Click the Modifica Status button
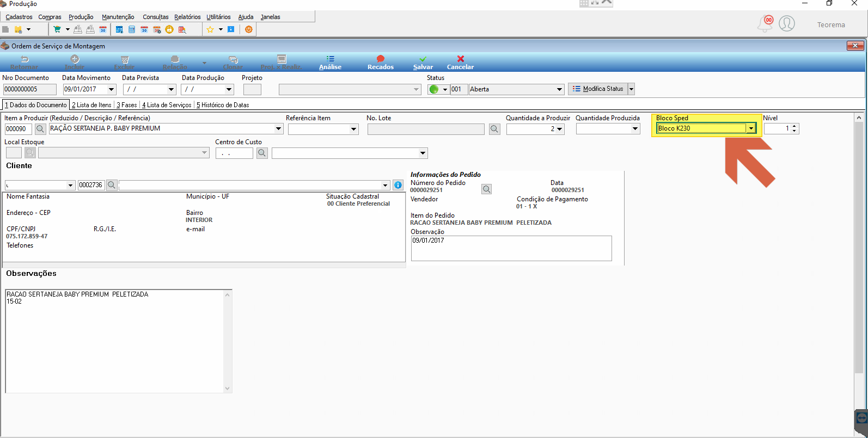 click(598, 89)
